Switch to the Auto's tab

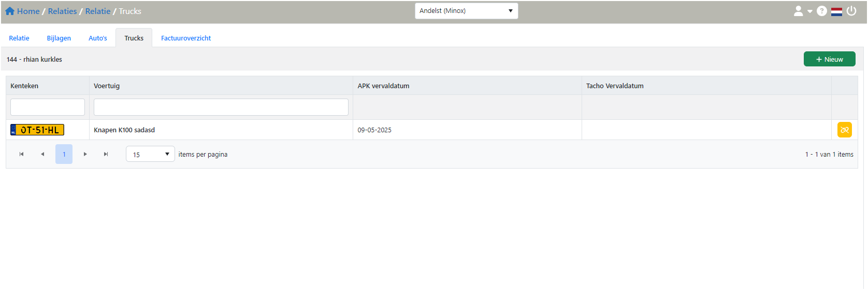click(98, 38)
